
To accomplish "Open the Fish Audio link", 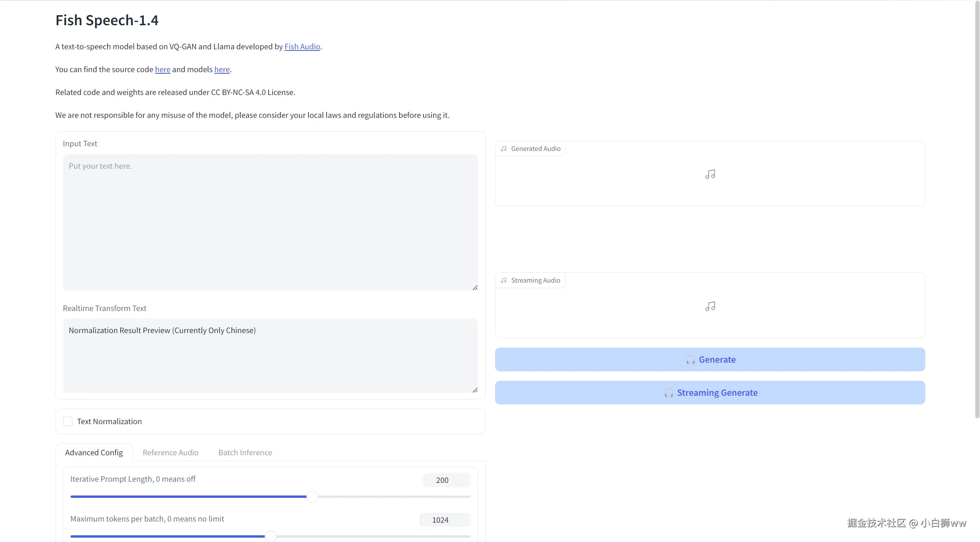I will point(302,47).
